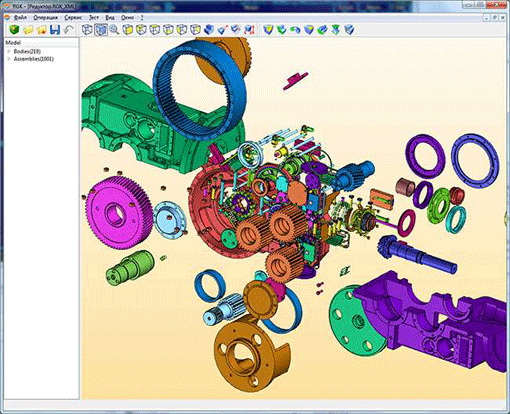
Task: Toggle the highlighted view cube button
Action: point(101,30)
